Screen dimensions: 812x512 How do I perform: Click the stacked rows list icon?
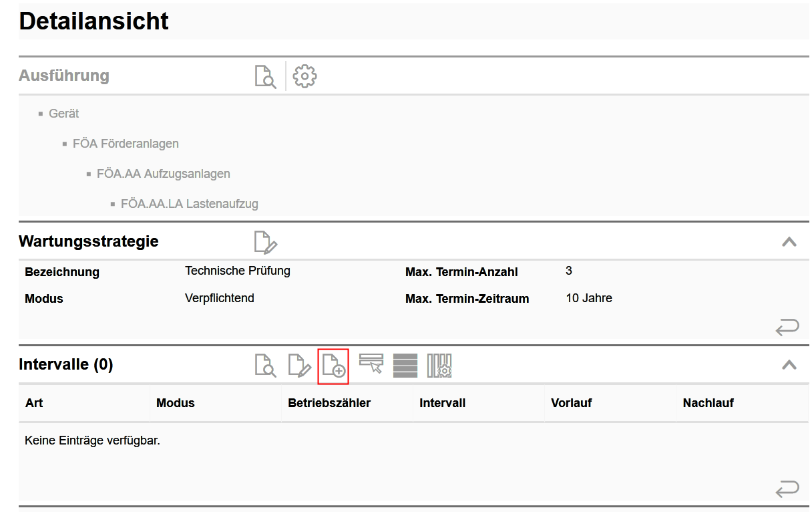405,366
